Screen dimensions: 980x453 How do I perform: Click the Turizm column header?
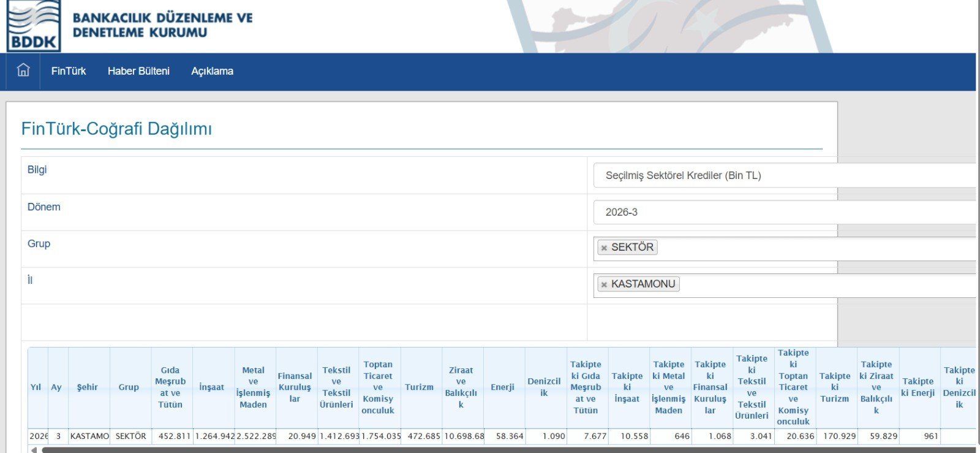[421, 387]
